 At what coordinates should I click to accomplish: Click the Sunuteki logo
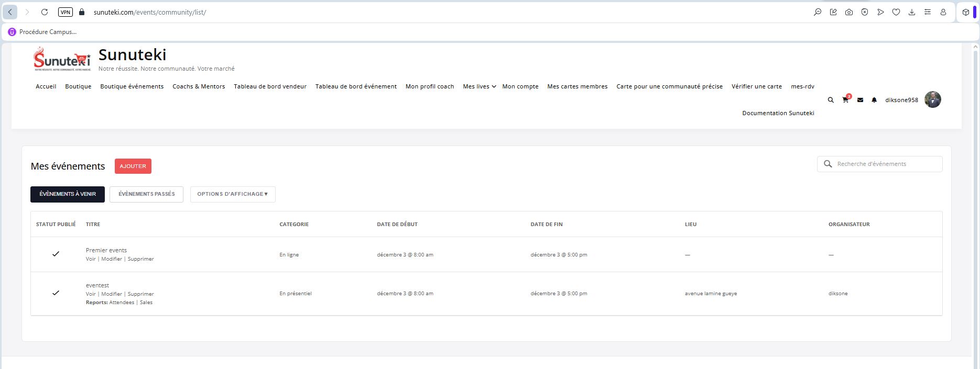click(62, 59)
